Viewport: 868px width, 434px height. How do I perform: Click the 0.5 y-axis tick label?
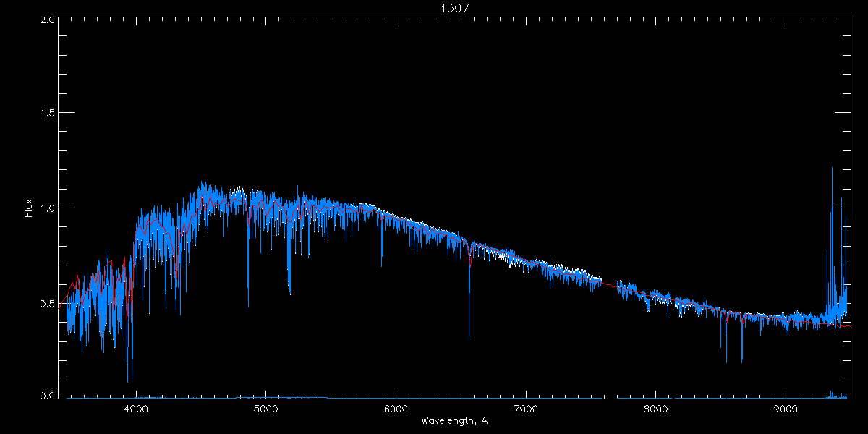pos(46,303)
